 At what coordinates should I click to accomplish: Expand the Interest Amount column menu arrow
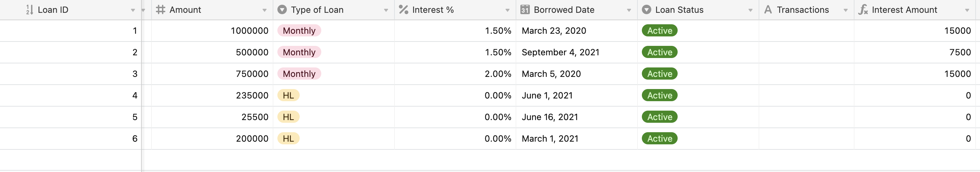pos(967,10)
